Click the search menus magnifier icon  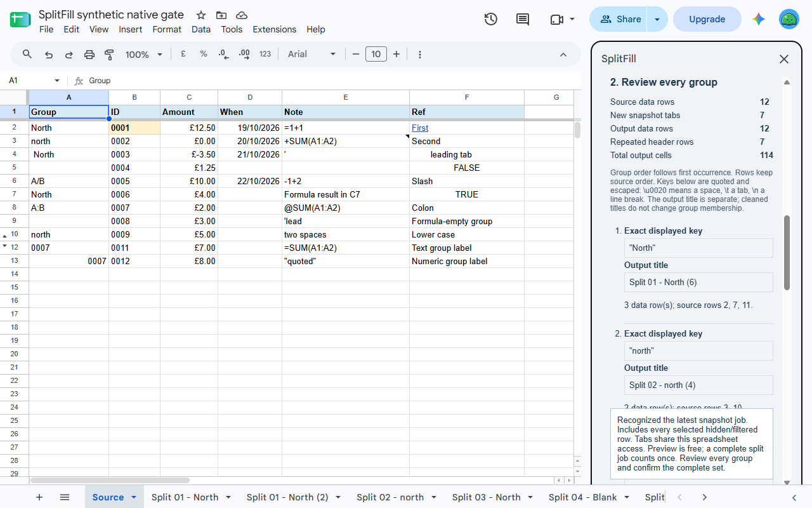(27, 54)
